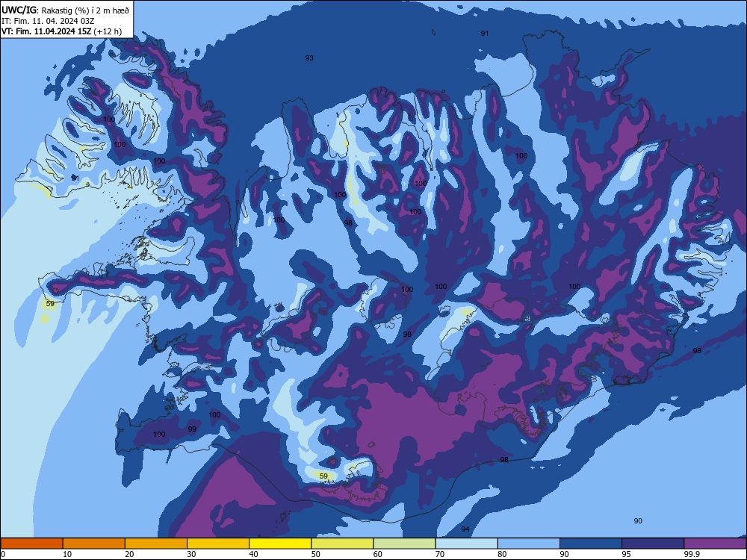Click the orange 10–20 legend swatch

94,544
